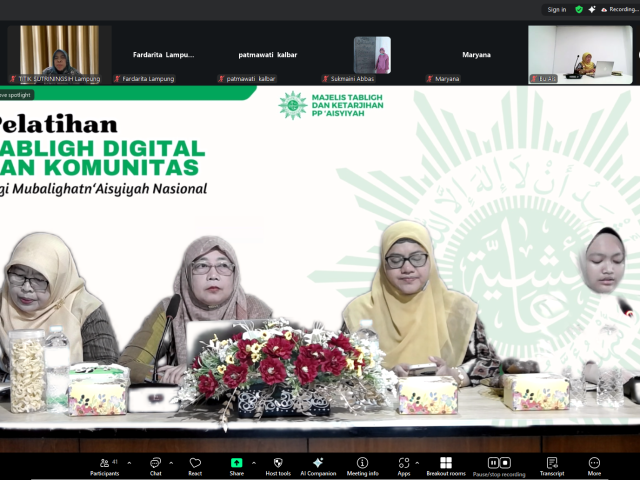Image resolution: width=640 pixels, height=480 pixels.
Task: Show Meeting info
Action: [362, 467]
